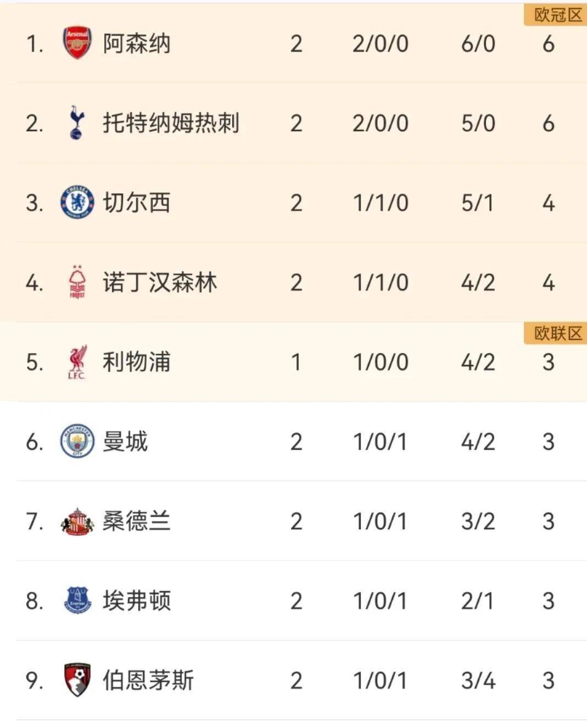Viewport: 587px width, 728px height.
Task: Select the 切尔西 team name
Action: click(x=137, y=203)
